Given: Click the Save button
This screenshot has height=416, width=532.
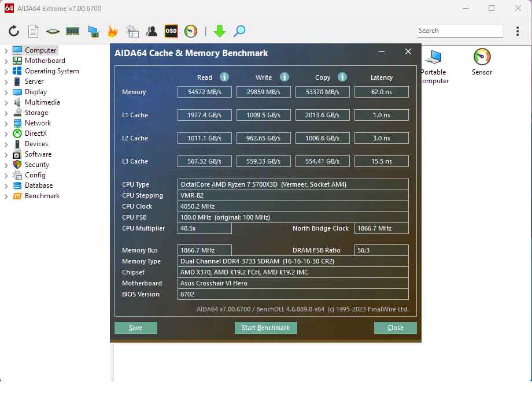Looking at the screenshot, I should 136,328.
